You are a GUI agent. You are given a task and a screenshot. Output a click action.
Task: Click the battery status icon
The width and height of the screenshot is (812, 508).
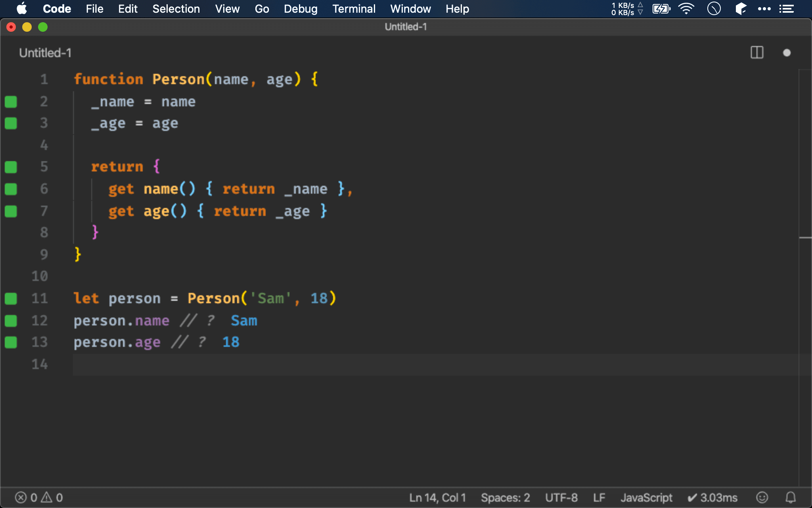[x=661, y=8]
